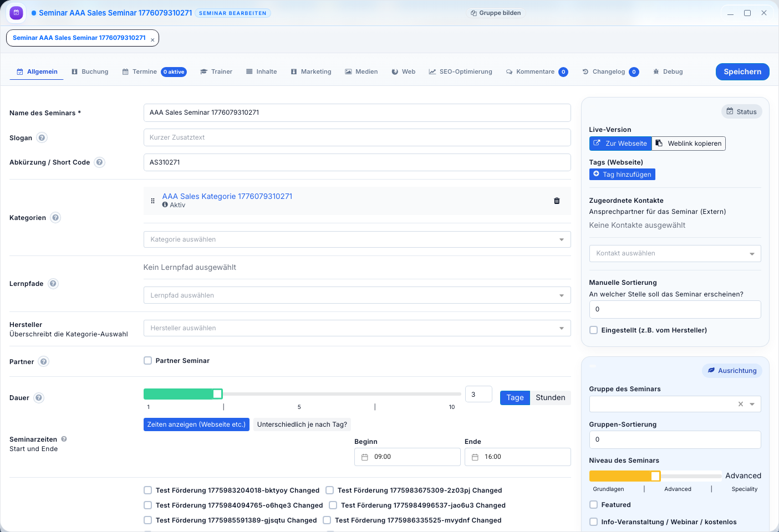Delete the AAA Sales Kategorie entry
The image size is (779, 532).
pos(557,201)
